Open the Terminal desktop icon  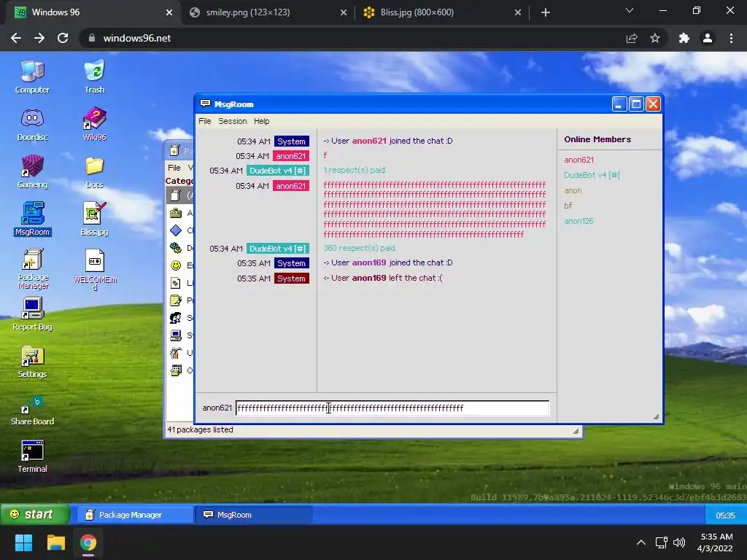[x=32, y=456]
